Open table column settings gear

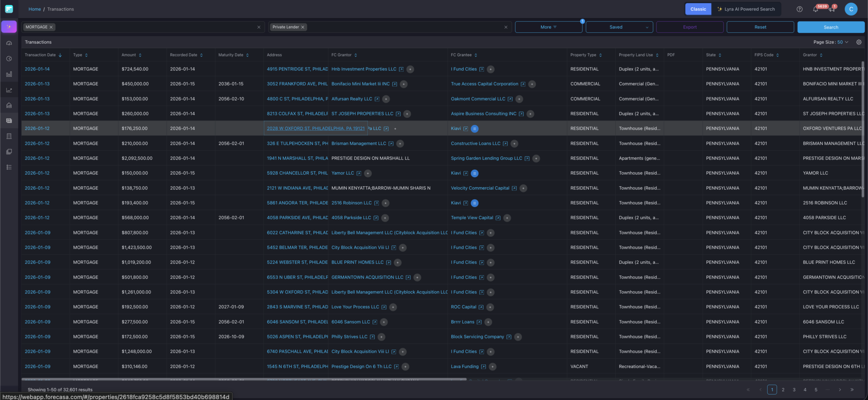pyautogui.click(x=859, y=42)
